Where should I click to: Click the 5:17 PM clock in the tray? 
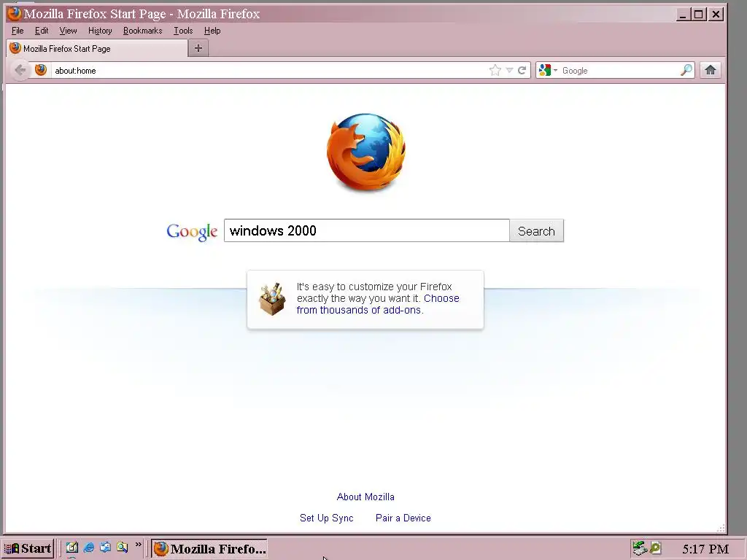point(705,548)
